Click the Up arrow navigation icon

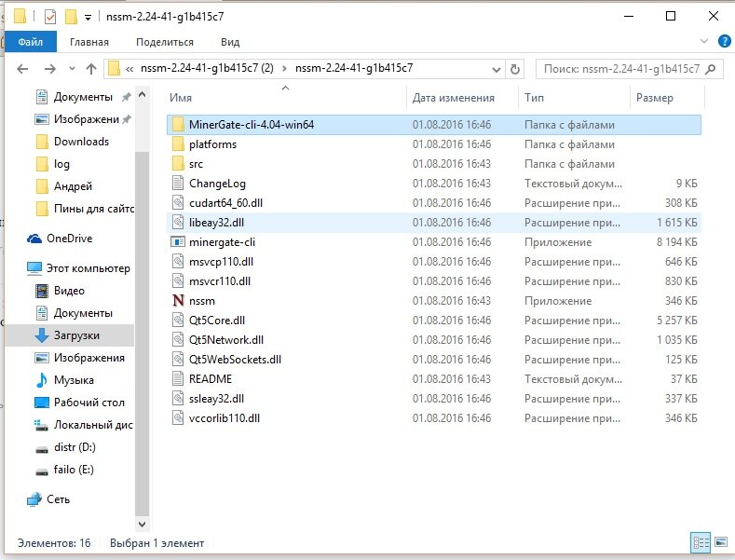coord(91,69)
